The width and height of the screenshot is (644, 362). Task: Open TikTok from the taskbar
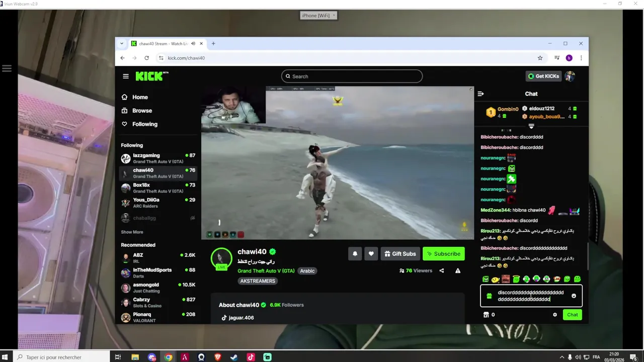click(x=251, y=357)
